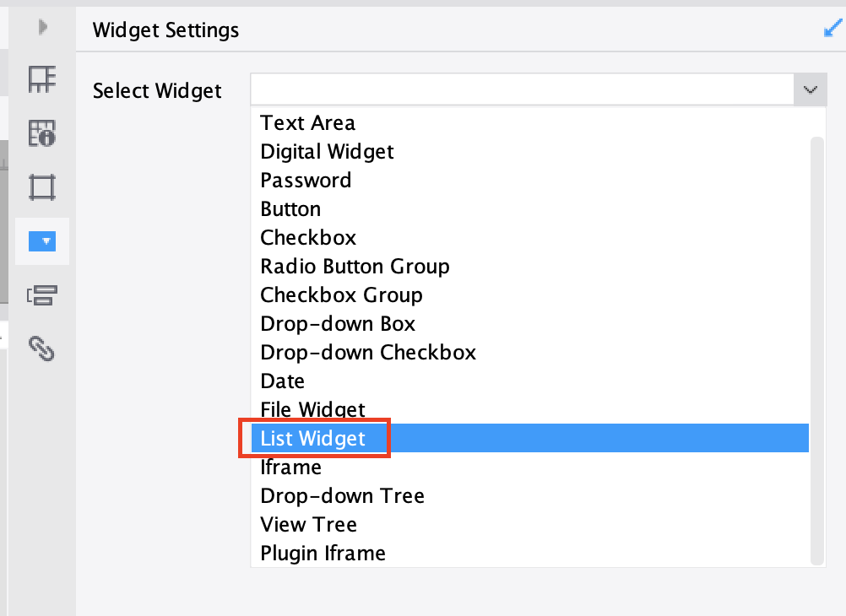
Task: Choose Radio Button Group widget
Action: pos(355,266)
